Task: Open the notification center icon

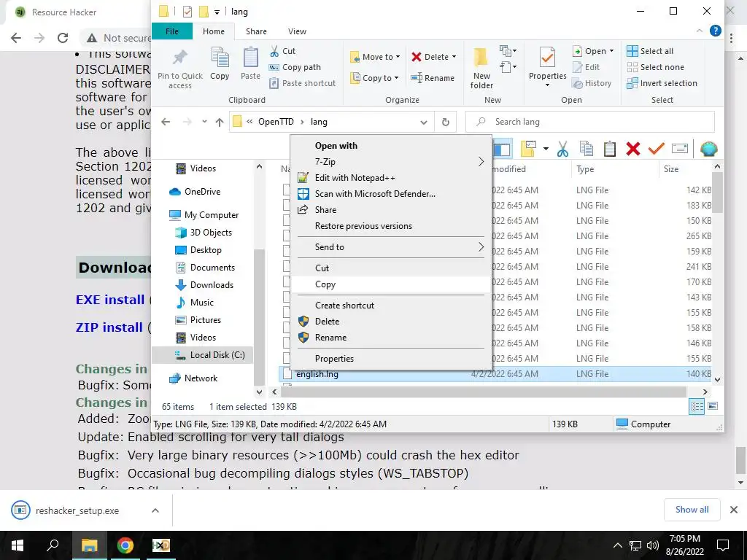Action: click(x=723, y=545)
